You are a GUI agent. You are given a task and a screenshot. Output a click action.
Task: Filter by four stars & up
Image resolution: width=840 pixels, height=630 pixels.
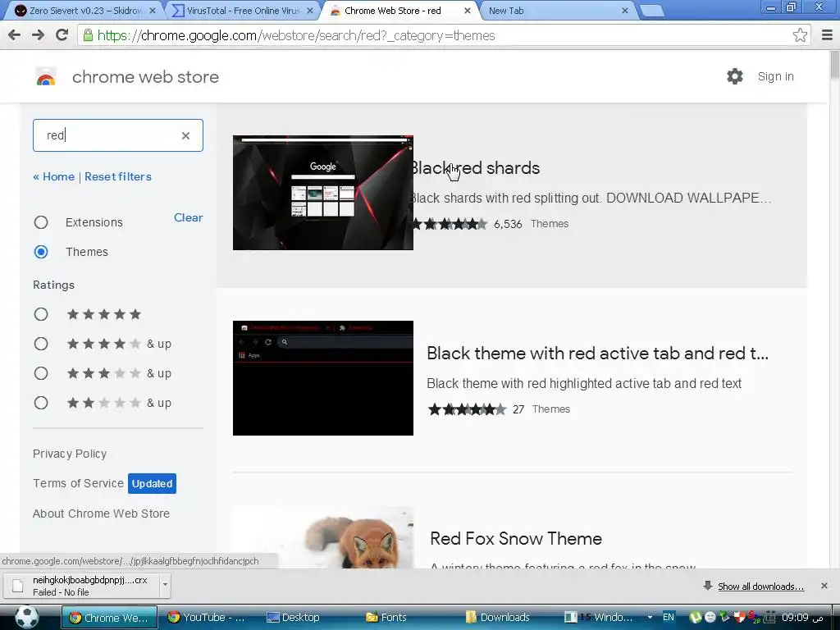[x=41, y=344]
